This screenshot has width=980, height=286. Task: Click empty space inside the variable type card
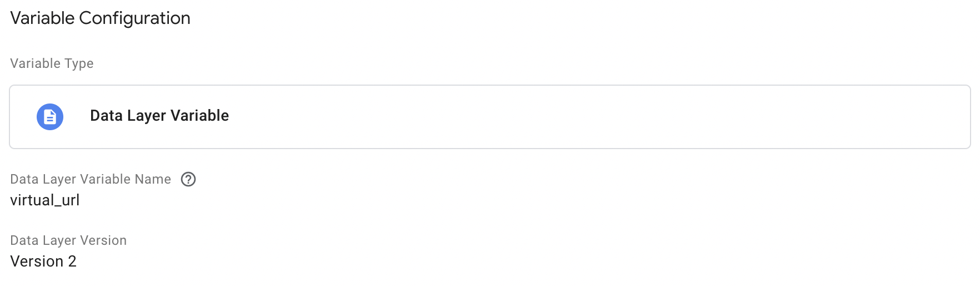point(556,117)
